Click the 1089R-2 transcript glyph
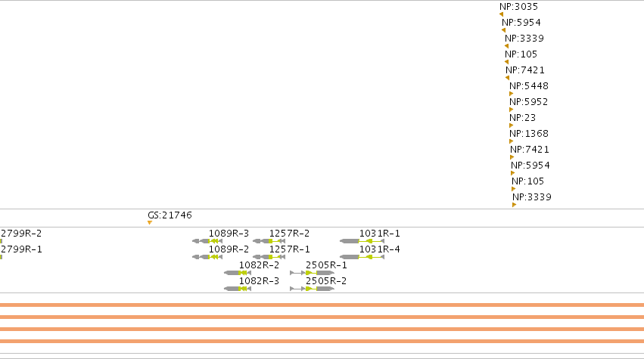644x359 pixels. 207,257
